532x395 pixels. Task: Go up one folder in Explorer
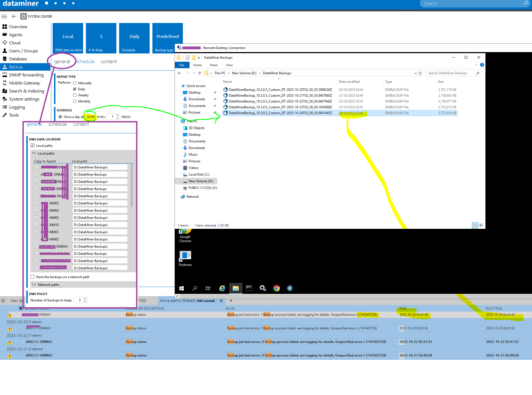click(x=200, y=73)
